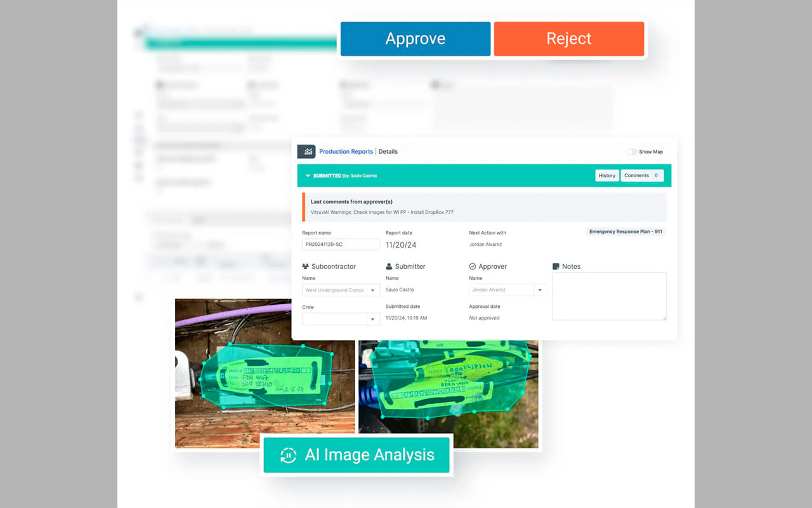Open the Approver Name dropdown

(540, 290)
